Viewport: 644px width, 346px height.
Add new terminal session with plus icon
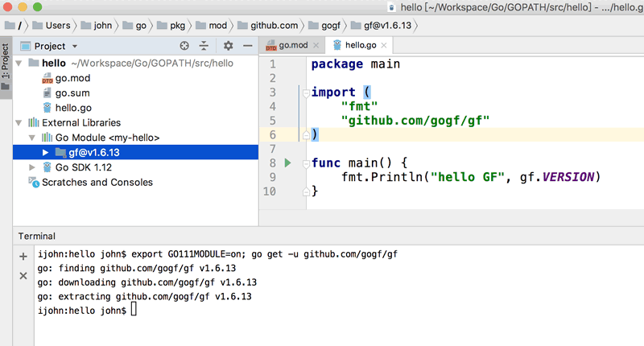(23, 257)
